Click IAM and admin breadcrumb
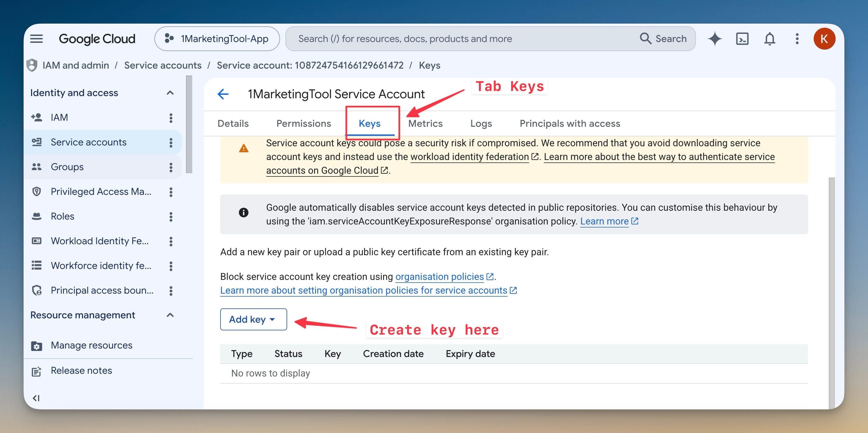This screenshot has height=433, width=868. pyautogui.click(x=76, y=65)
